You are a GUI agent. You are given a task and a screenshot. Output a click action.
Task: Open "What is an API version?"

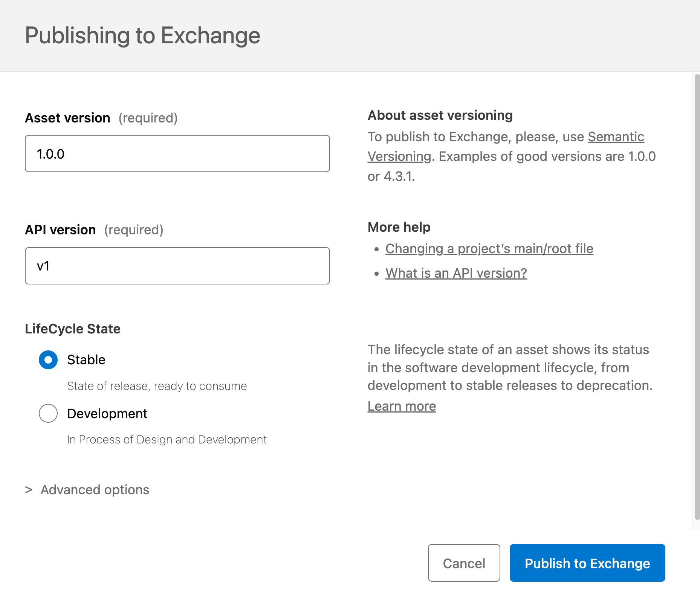(x=456, y=273)
